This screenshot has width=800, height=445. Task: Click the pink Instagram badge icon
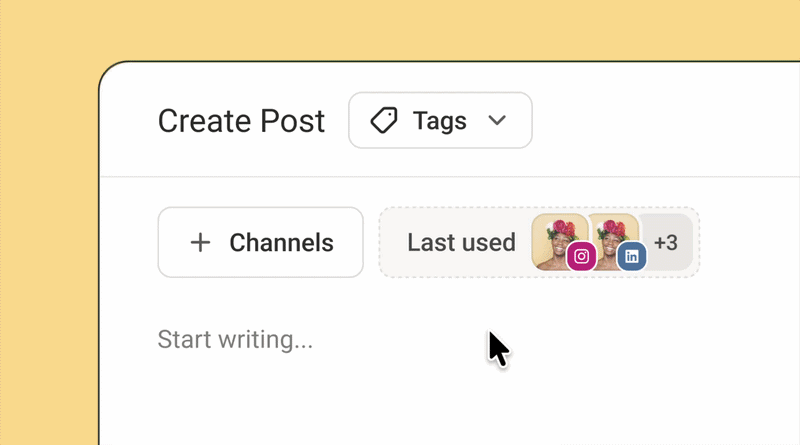(581, 256)
